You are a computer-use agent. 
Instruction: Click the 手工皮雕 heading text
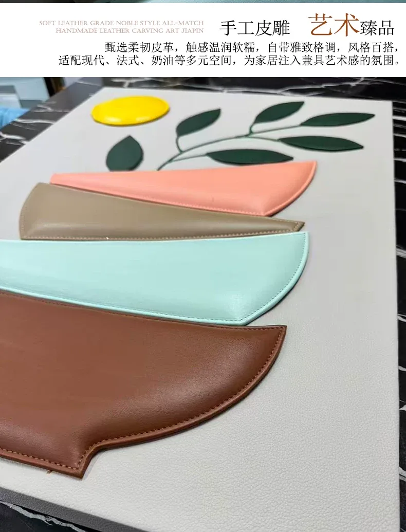[x=255, y=28]
